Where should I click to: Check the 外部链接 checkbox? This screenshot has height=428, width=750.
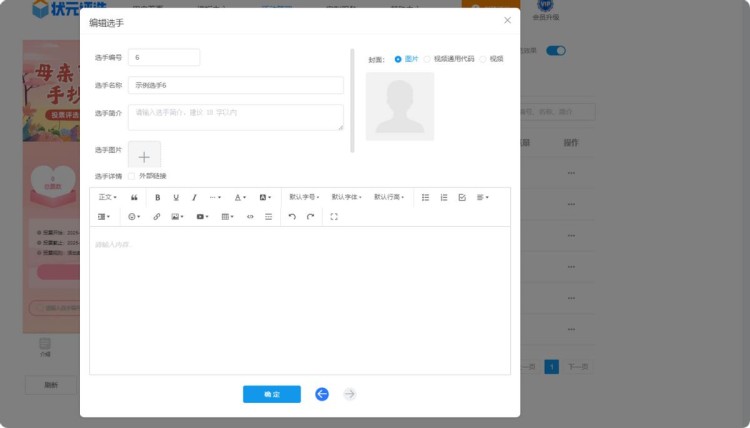tap(132, 176)
